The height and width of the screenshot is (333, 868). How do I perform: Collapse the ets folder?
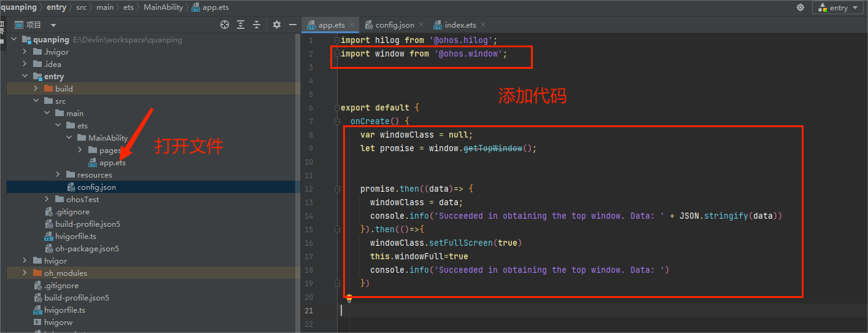pyautogui.click(x=58, y=125)
